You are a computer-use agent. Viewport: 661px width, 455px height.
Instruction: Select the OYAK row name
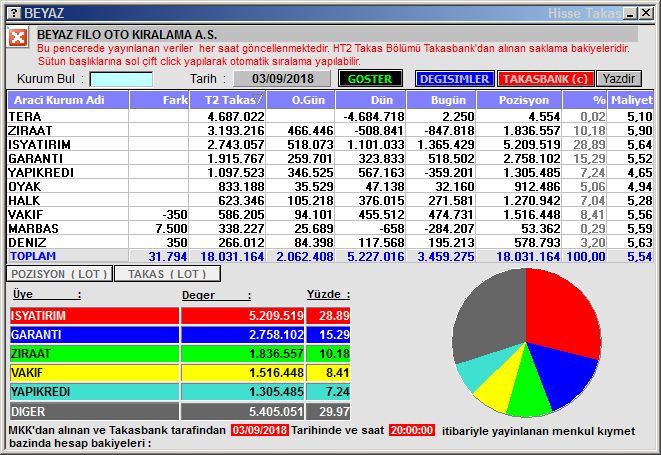[24, 186]
